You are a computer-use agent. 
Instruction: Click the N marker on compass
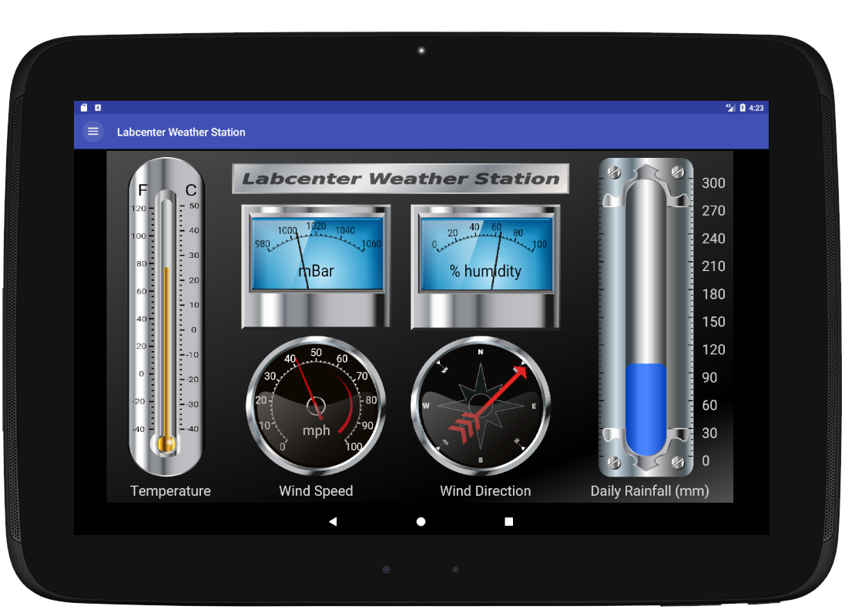pyautogui.click(x=481, y=352)
